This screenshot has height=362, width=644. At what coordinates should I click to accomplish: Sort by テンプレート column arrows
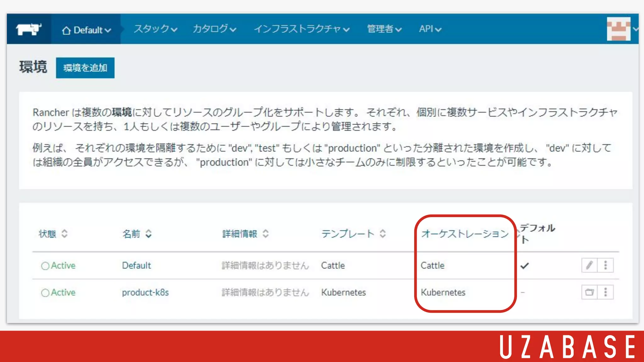[382, 234]
